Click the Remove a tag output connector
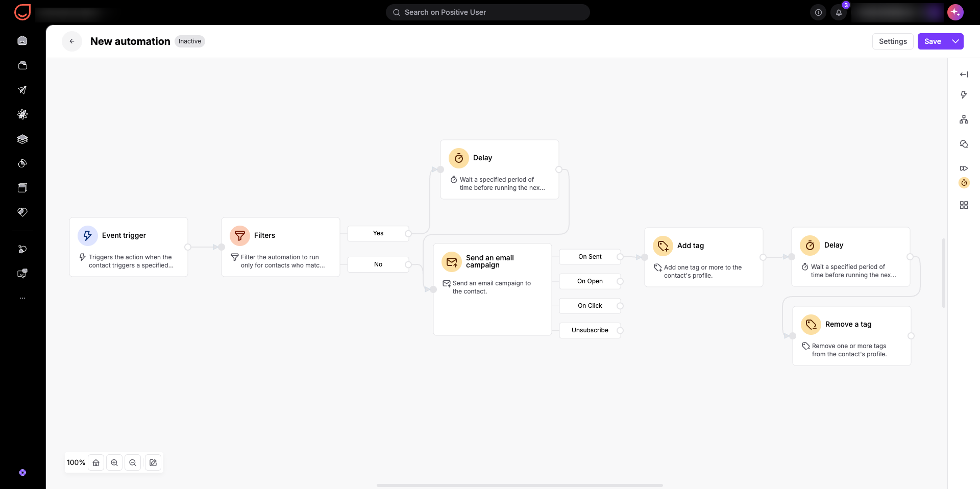Screen dimensions: 980x489 (911, 336)
